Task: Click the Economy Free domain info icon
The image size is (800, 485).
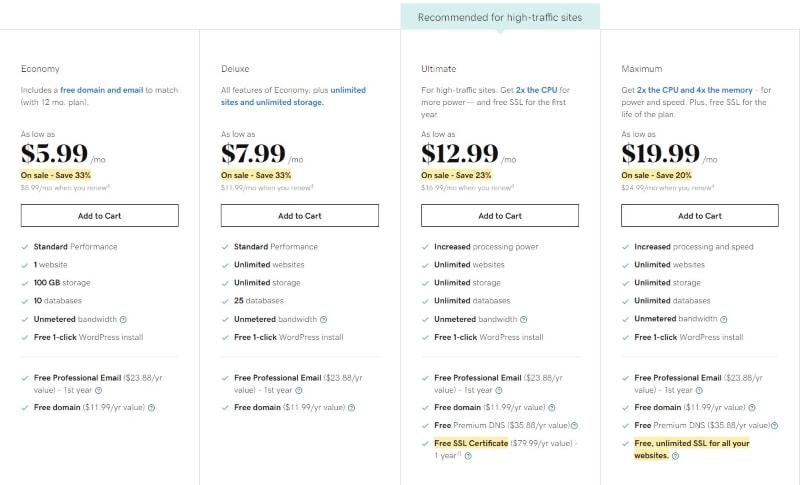Action: (x=151, y=408)
